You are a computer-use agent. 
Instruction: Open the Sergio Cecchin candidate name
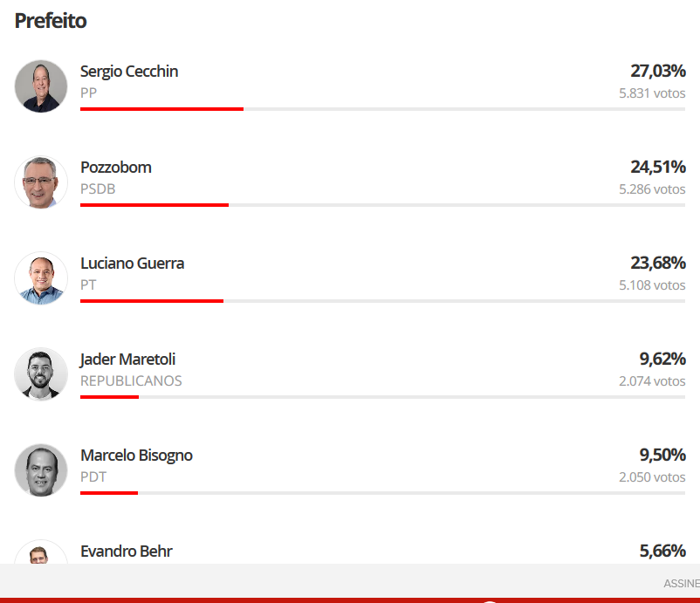point(129,72)
